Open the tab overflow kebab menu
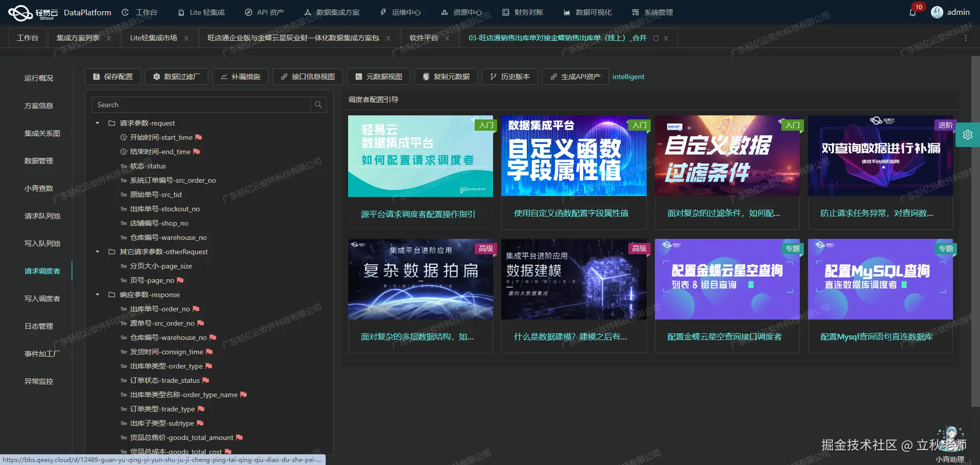This screenshot has width=980, height=465. 965,38
